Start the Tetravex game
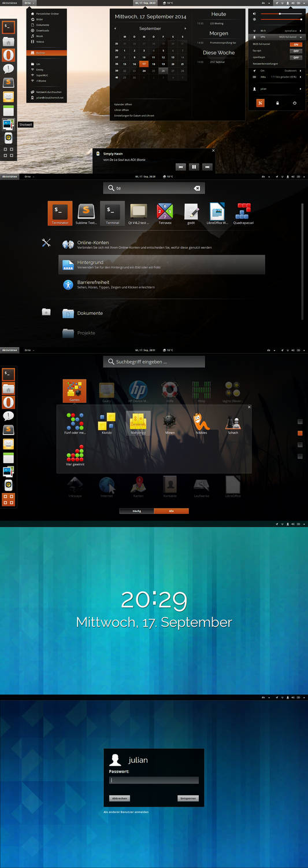 point(165,213)
